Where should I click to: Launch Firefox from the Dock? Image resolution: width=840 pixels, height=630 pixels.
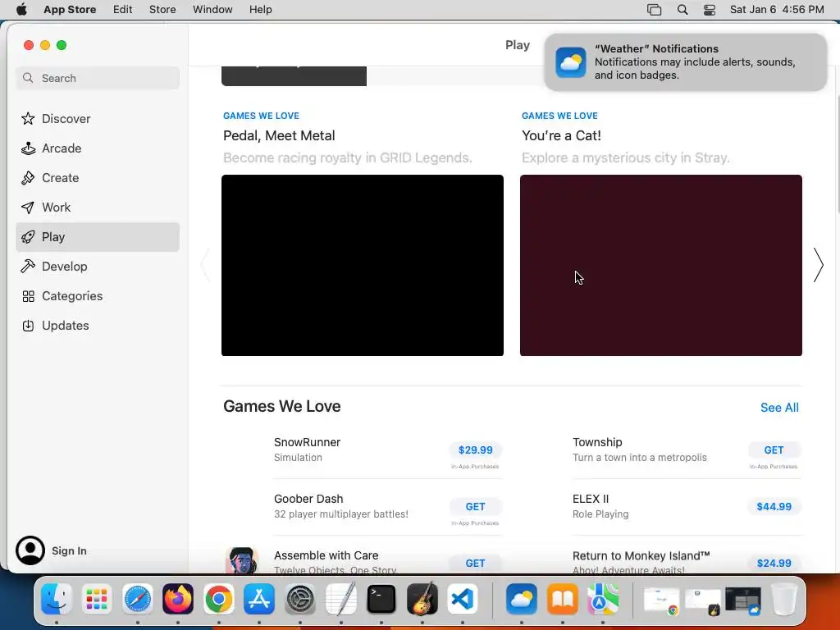tap(178, 599)
